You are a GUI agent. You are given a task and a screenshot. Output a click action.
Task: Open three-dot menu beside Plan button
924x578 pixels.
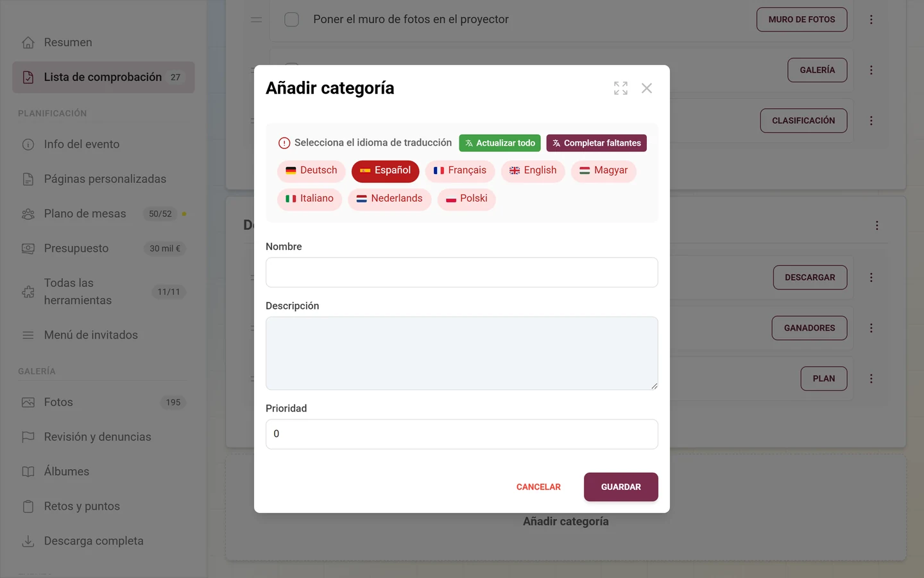click(x=871, y=379)
